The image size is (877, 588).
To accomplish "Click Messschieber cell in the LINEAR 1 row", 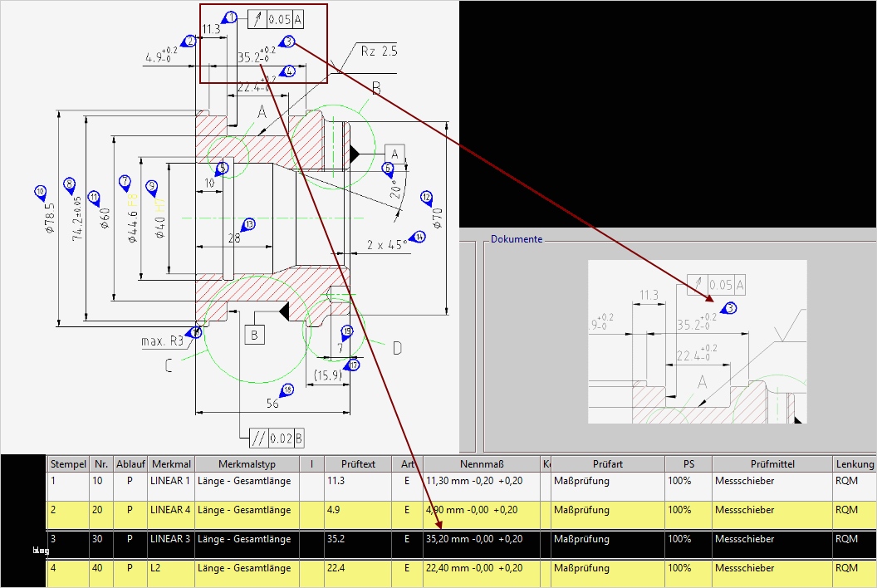I will 772,486.
